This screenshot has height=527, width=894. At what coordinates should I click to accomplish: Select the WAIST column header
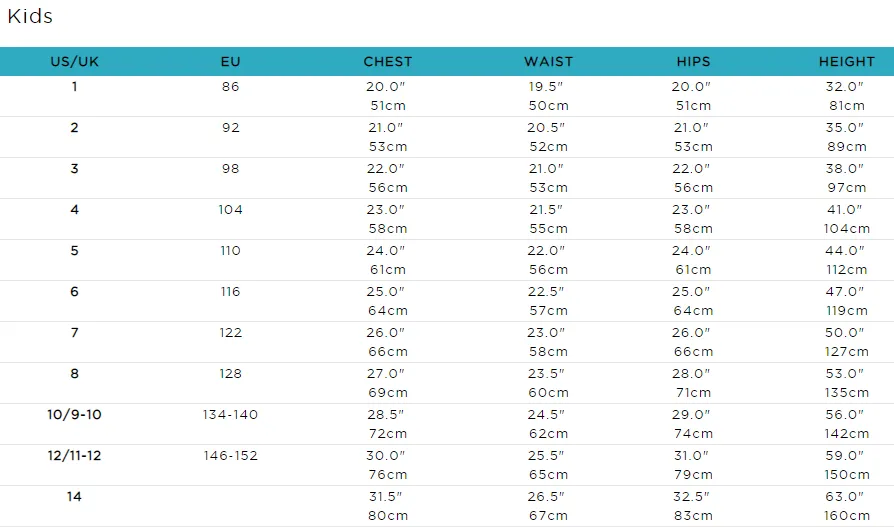[548, 62]
